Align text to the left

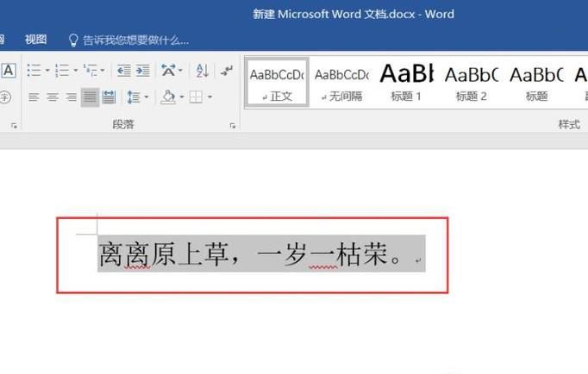point(34,97)
